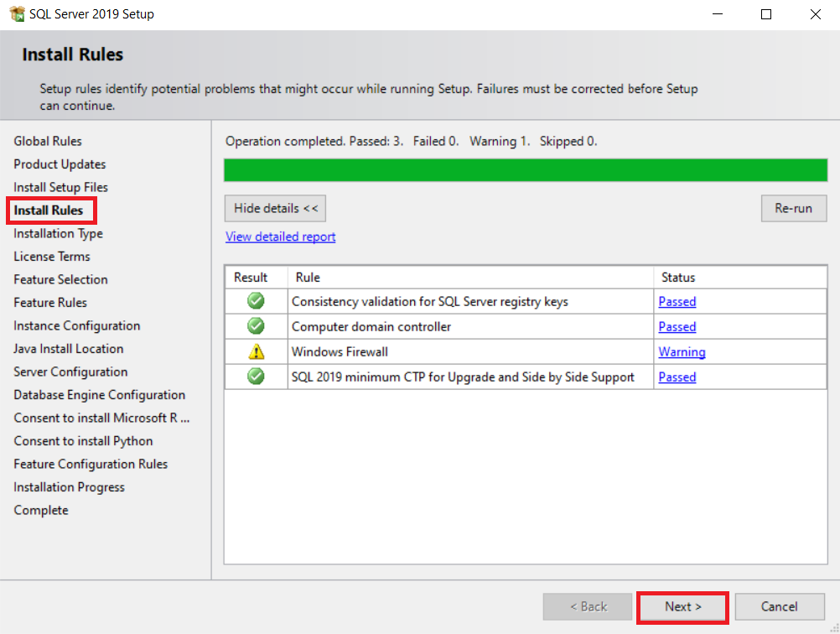840x634 pixels.
Task: Select Installation Type step
Action: (x=58, y=233)
